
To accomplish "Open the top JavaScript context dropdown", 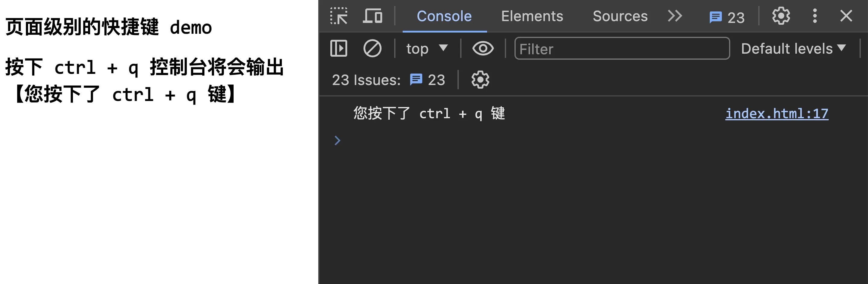I will tap(426, 49).
